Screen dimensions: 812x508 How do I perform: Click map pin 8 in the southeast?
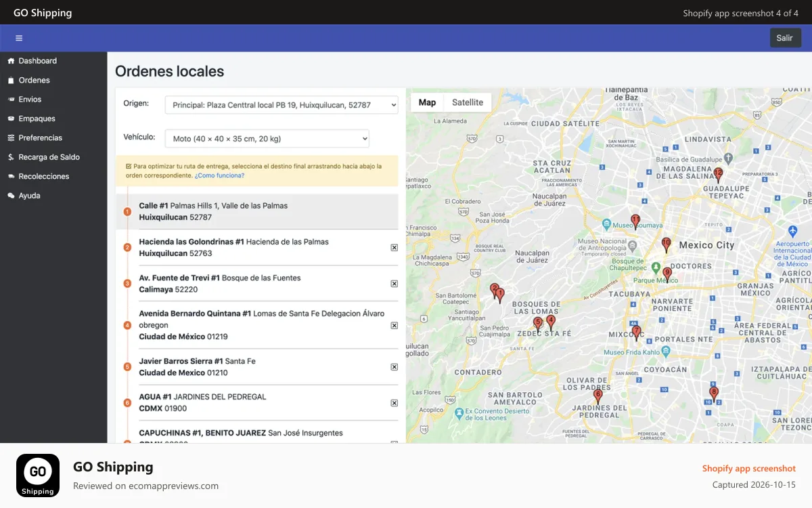[x=713, y=394]
